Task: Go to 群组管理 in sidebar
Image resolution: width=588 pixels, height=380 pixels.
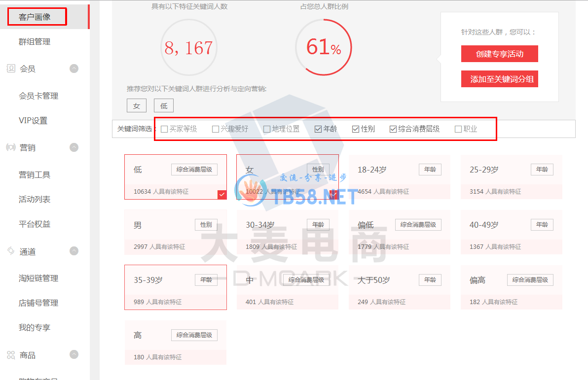Action: coord(35,42)
